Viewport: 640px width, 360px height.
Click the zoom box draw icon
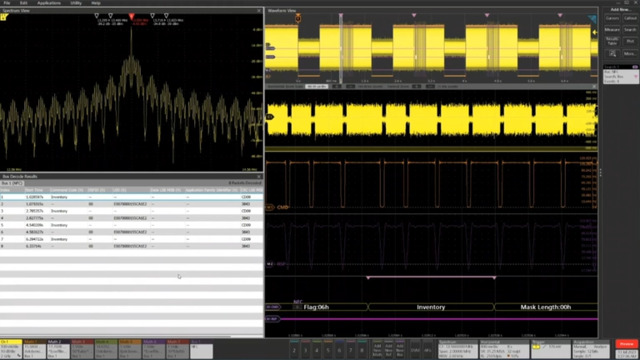pos(612,53)
